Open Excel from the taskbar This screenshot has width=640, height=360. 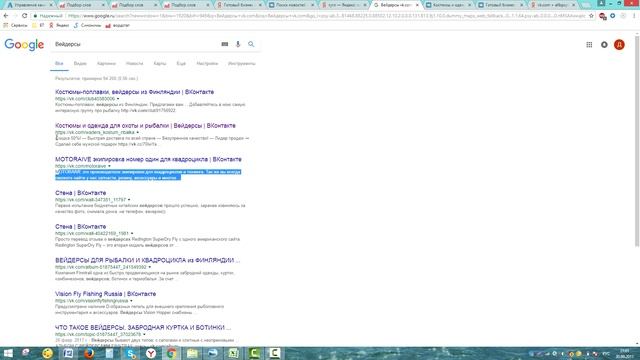pos(233,353)
